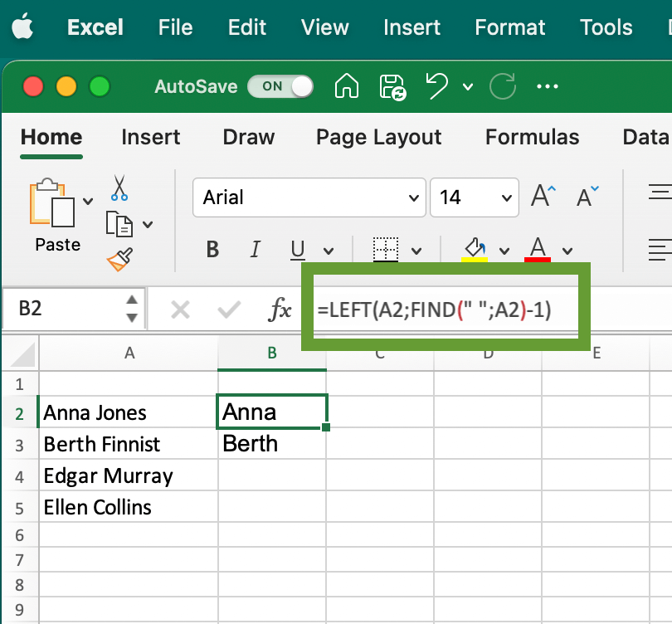Image resolution: width=672 pixels, height=624 pixels.
Task: Select row 2 header
Action: 20,413
